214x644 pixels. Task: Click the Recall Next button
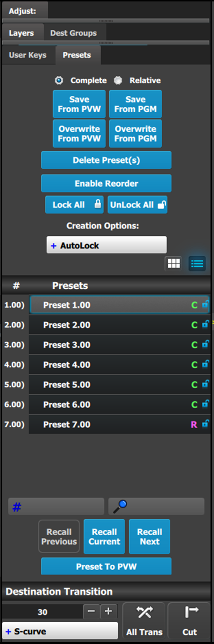(x=150, y=537)
